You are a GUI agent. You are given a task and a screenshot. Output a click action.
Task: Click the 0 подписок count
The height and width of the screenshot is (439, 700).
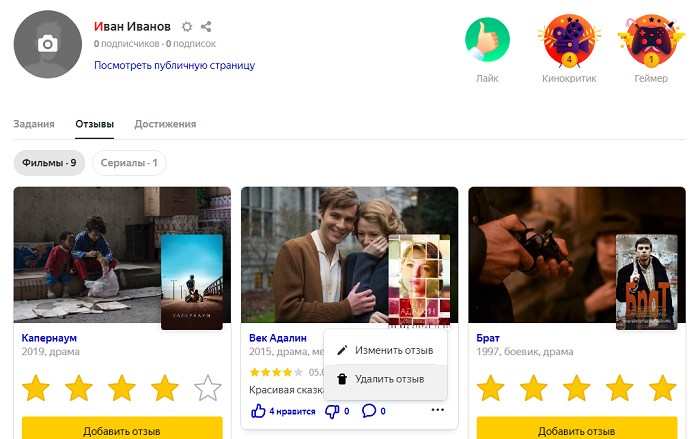point(191,44)
